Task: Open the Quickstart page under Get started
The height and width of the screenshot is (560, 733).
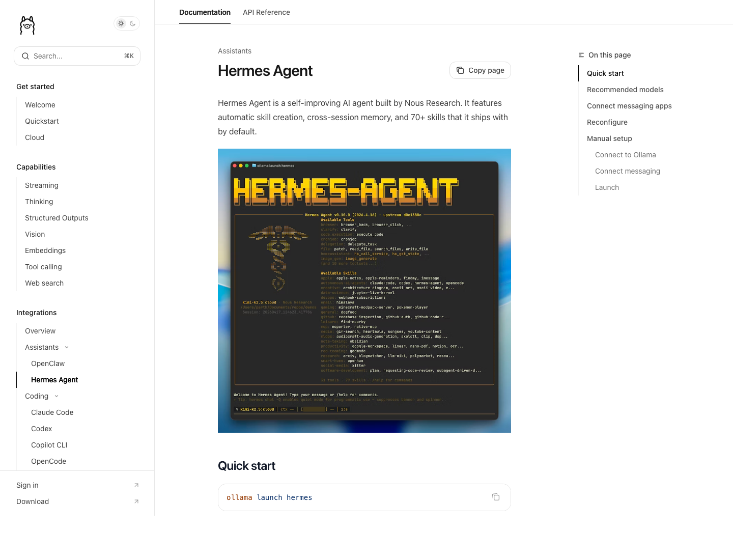Action: [42, 121]
